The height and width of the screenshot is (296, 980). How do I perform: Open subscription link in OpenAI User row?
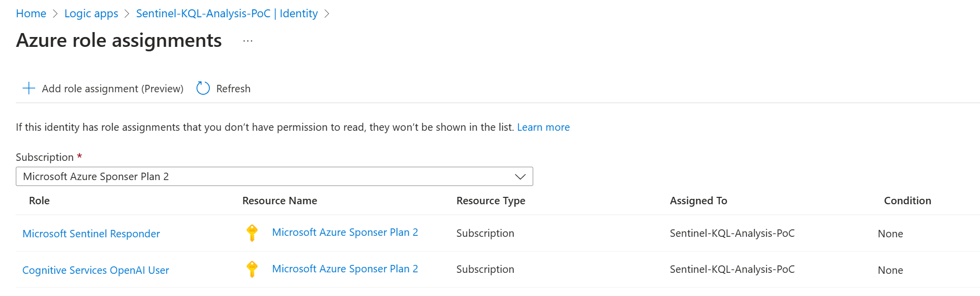pos(345,269)
